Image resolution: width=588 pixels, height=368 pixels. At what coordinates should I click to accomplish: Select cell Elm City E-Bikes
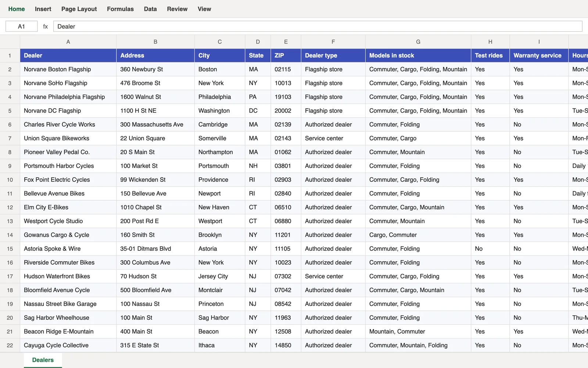click(x=68, y=207)
